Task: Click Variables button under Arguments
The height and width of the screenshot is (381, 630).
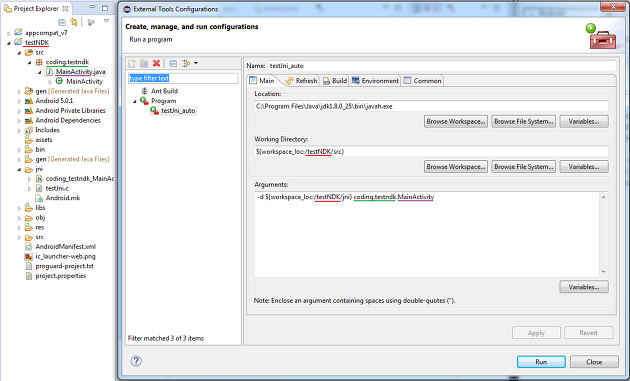Action: pyautogui.click(x=584, y=287)
